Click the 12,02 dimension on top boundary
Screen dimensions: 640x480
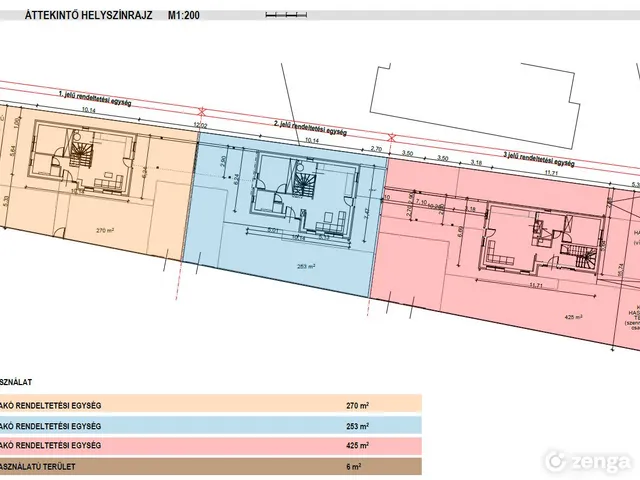(200, 125)
